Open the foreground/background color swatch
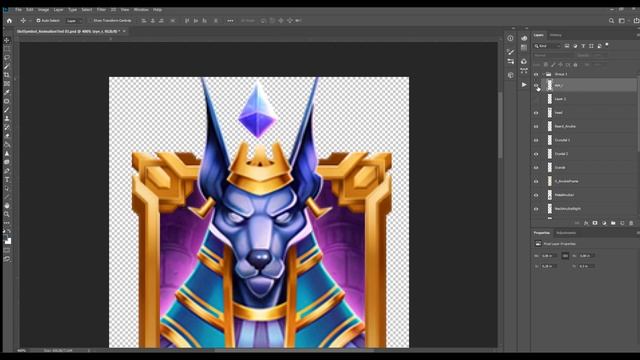This screenshot has height=360, width=640. pyautogui.click(x=7, y=240)
